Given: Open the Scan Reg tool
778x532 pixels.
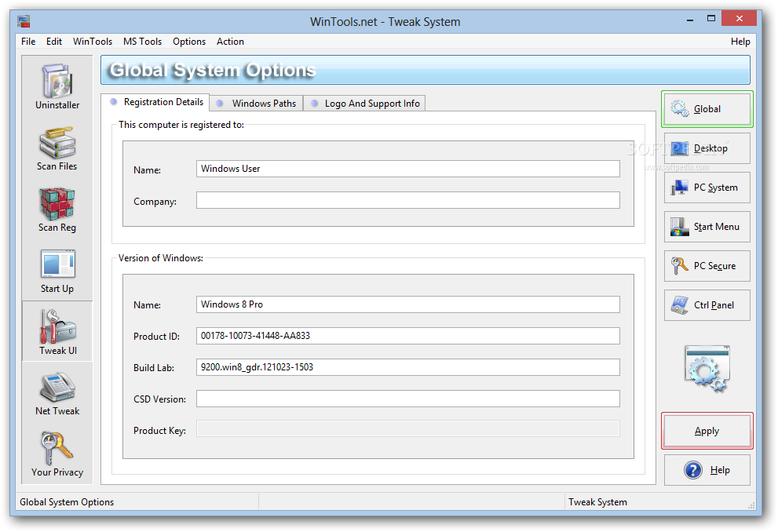Looking at the screenshot, I should (x=57, y=210).
